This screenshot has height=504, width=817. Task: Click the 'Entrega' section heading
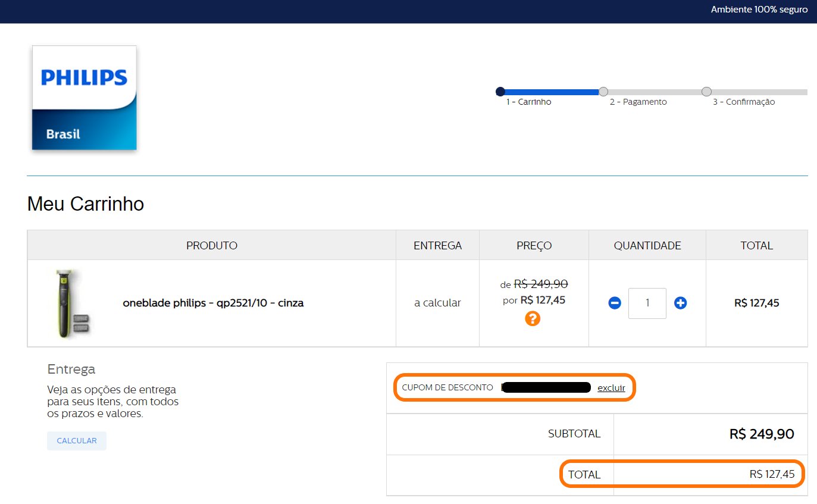click(71, 370)
